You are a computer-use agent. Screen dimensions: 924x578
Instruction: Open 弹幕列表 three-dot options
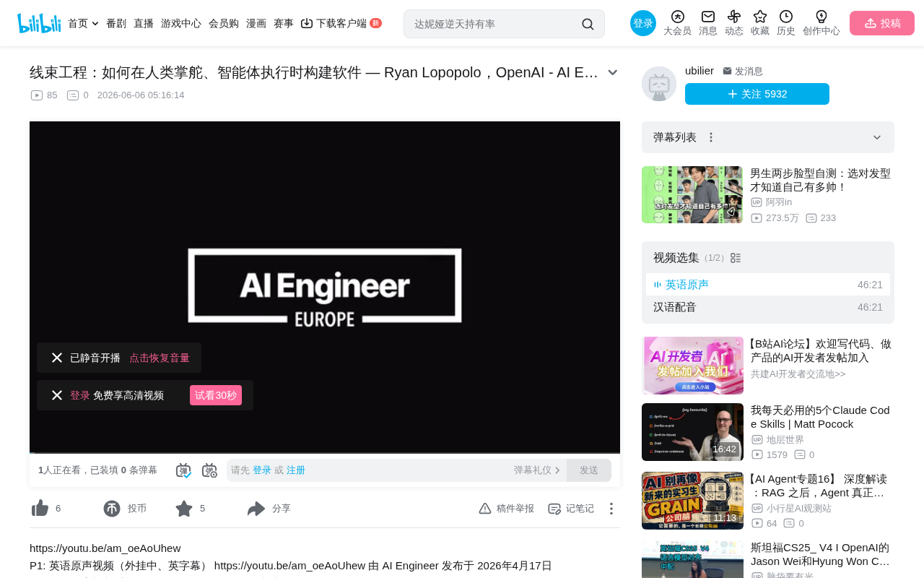(x=711, y=137)
